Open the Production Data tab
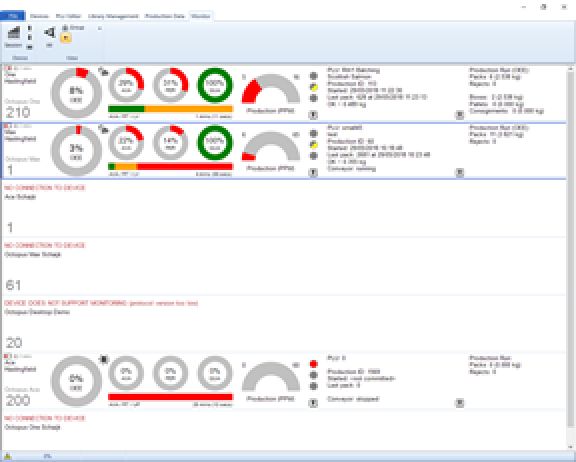The image size is (576, 462). (165, 17)
